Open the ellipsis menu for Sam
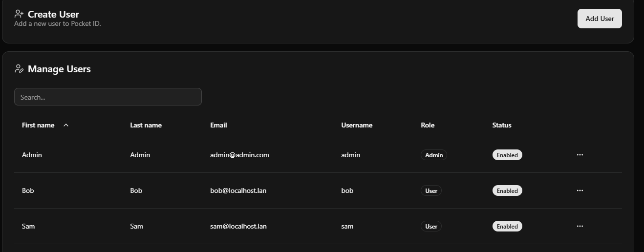 pos(580,226)
